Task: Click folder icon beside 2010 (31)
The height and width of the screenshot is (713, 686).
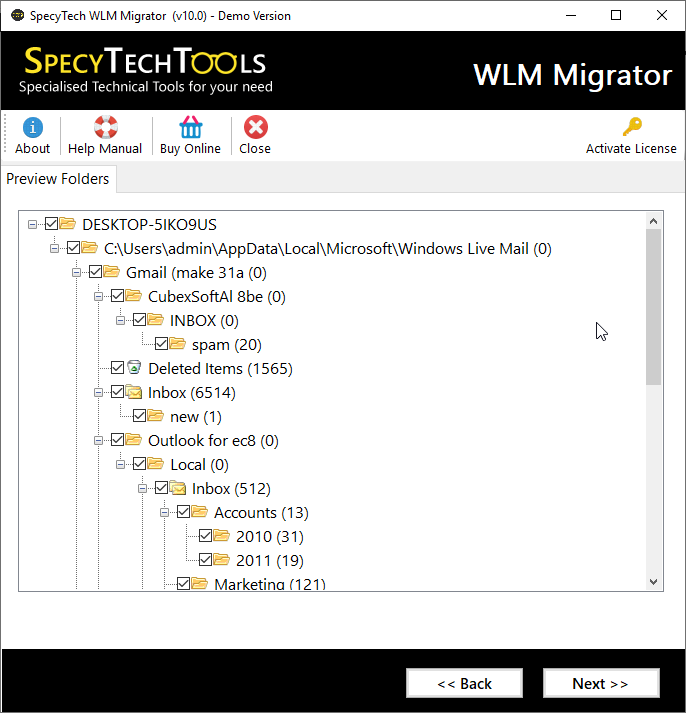Action: 222,536
